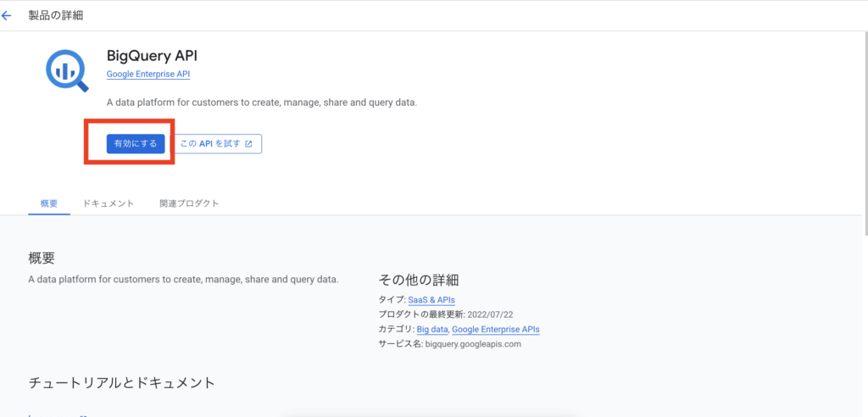Click the チュートリアルとドキュメント heading

121,382
